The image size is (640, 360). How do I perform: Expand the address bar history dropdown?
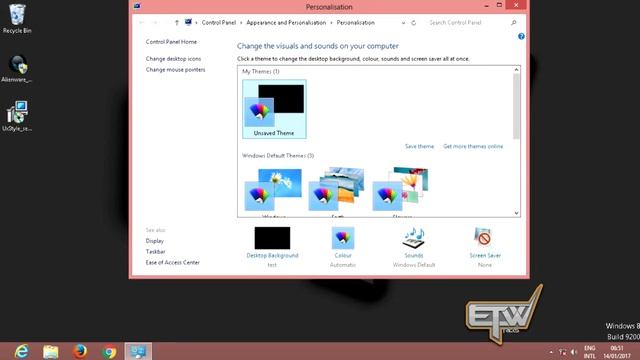click(403, 23)
